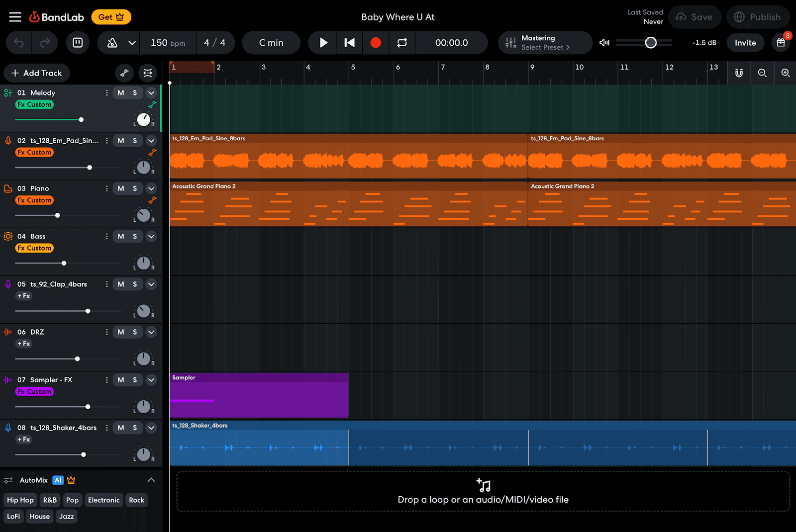
Task: Open Mastering preset selector
Action: [545, 43]
